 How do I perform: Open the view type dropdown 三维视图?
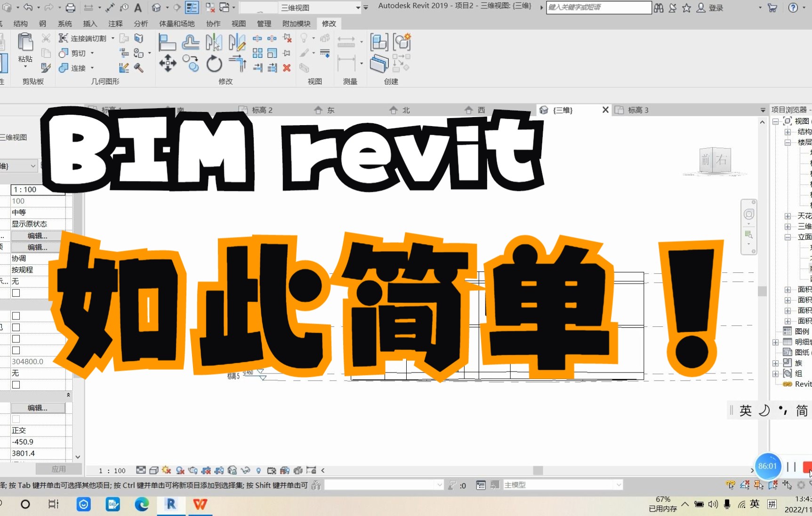coord(321,8)
